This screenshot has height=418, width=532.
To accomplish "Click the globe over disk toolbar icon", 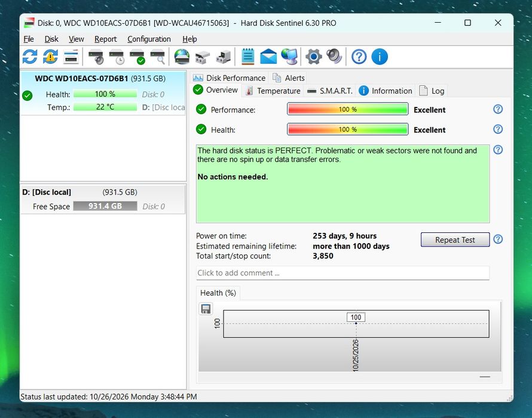I will point(182,57).
